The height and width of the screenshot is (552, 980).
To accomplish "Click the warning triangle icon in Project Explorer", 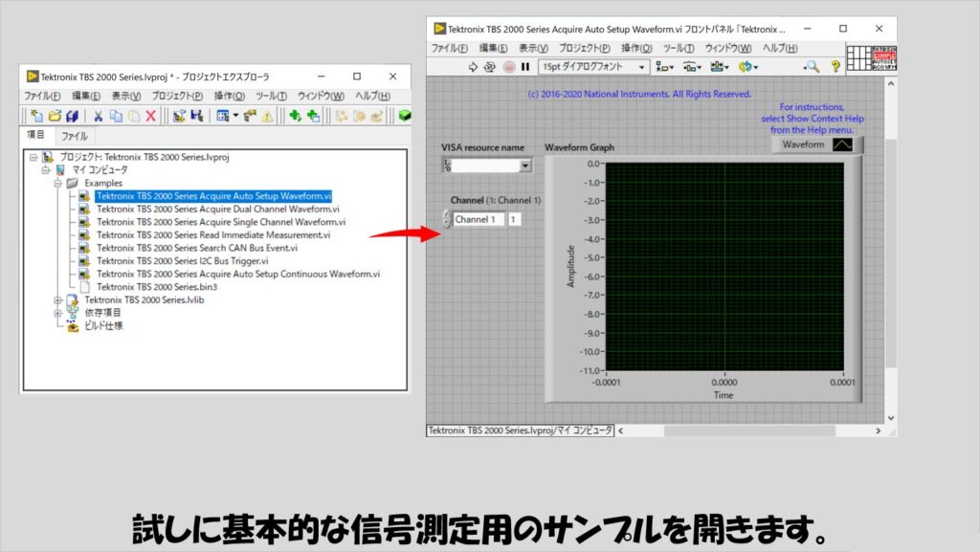I will point(268,116).
